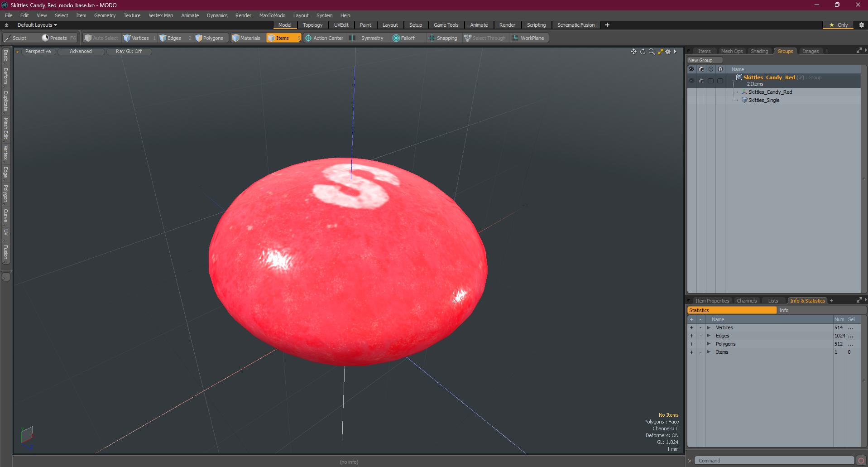The width and height of the screenshot is (868, 467).
Task: Open WorkPlane options
Action: click(x=530, y=38)
